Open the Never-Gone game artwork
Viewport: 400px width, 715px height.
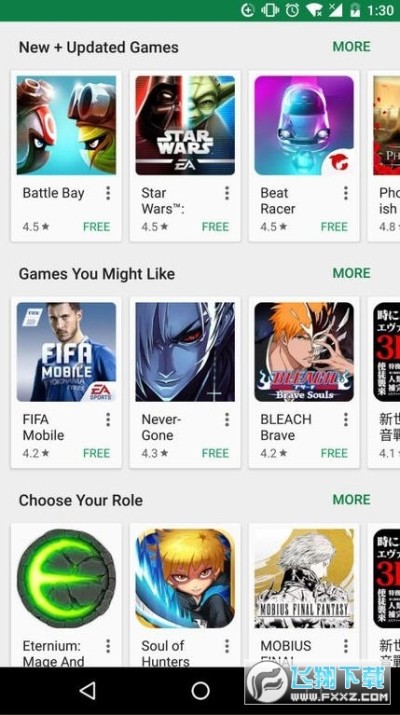(x=185, y=352)
